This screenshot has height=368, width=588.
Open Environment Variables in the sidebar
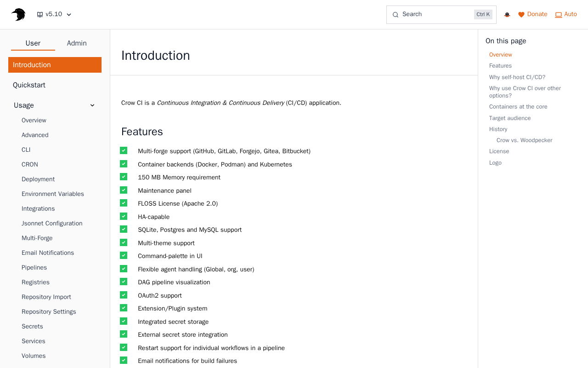(53, 194)
